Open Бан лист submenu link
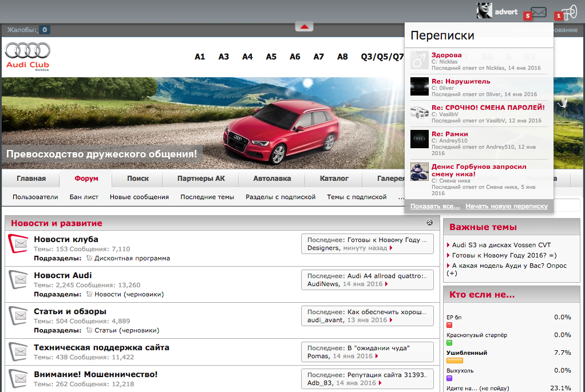This screenshot has width=585, height=392. [84, 197]
